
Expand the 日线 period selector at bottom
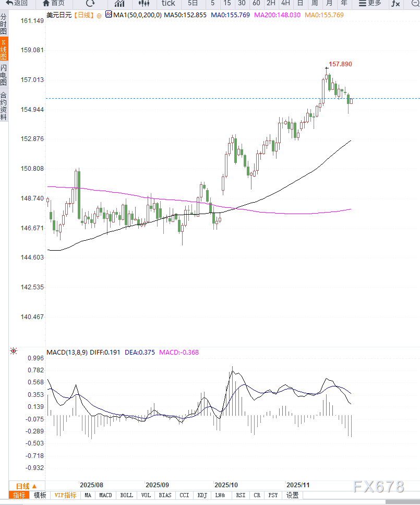tap(27, 486)
